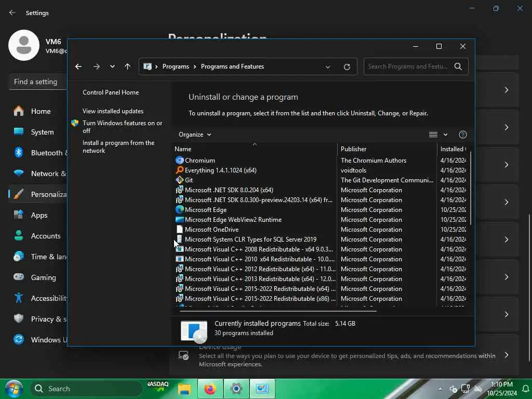Open Install a program from the network
Screen dimensions: 532x399
point(118,147)
